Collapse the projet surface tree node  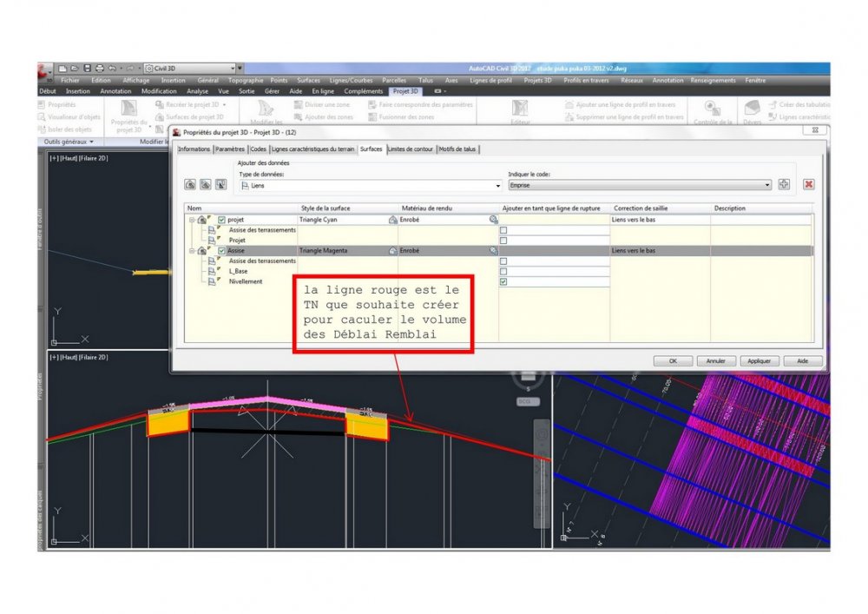coord(192,220)
